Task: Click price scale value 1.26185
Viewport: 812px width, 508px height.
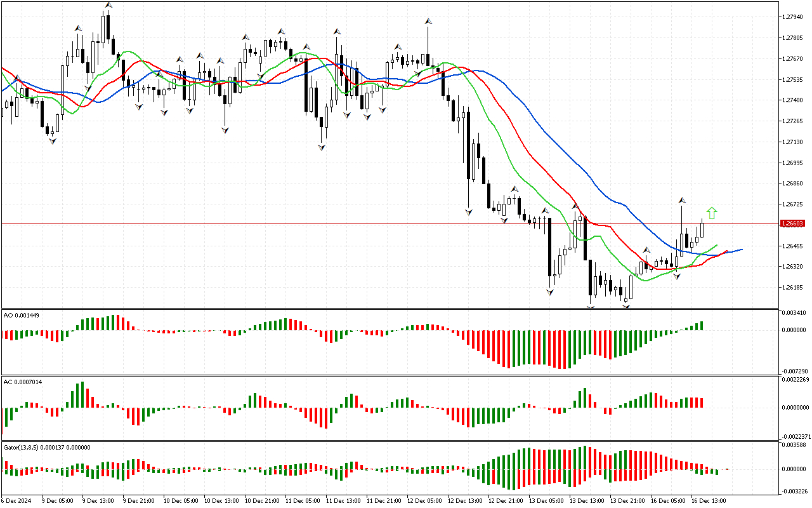Action: click(x=793, y=288)
